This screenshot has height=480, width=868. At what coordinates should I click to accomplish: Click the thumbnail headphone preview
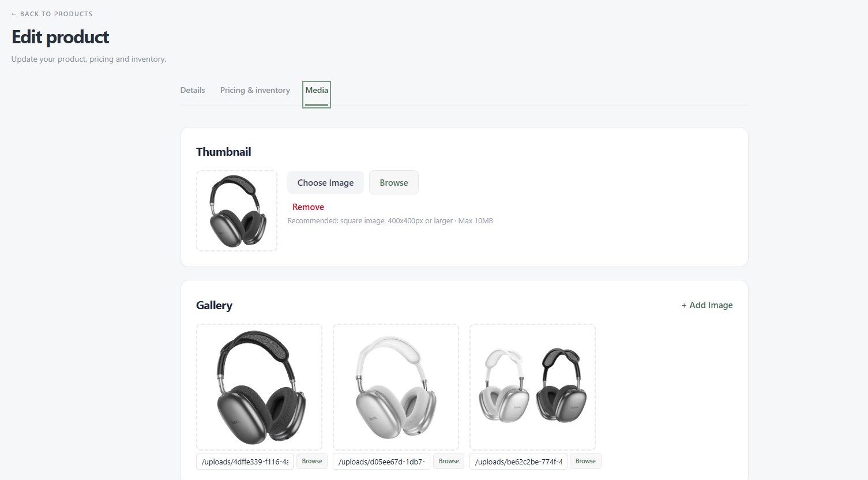[236, 211]
